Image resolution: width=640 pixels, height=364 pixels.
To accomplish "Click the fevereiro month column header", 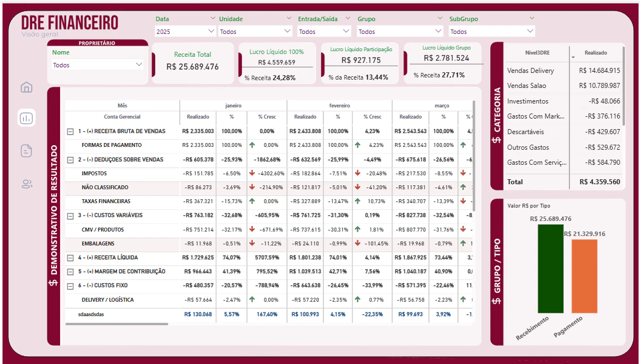I will coord(339,106).
